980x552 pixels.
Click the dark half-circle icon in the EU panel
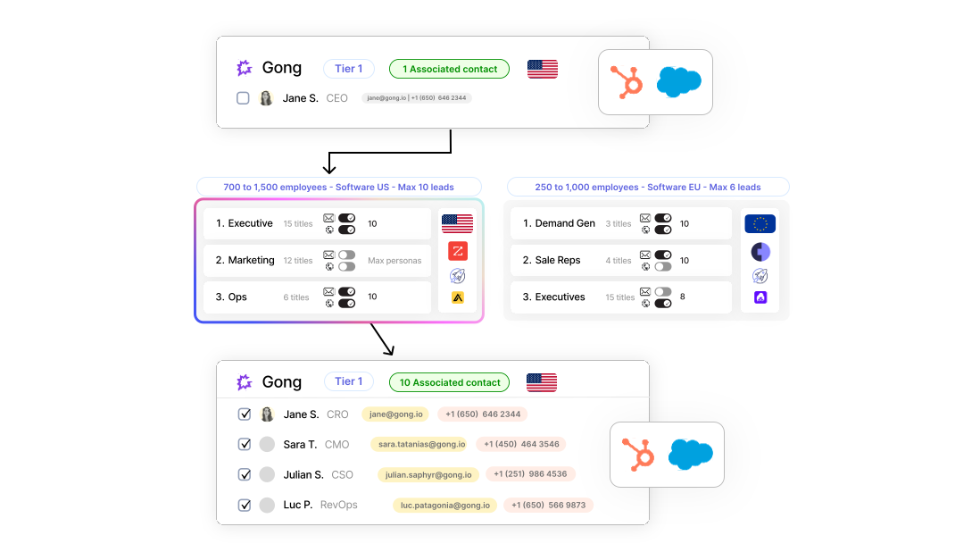pos(760,252)
